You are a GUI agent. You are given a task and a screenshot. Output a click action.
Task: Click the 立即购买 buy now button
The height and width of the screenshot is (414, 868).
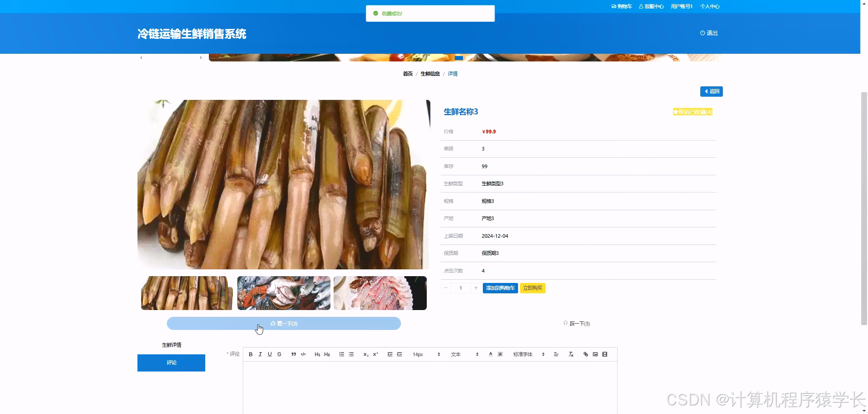click(x=533, y=288)
